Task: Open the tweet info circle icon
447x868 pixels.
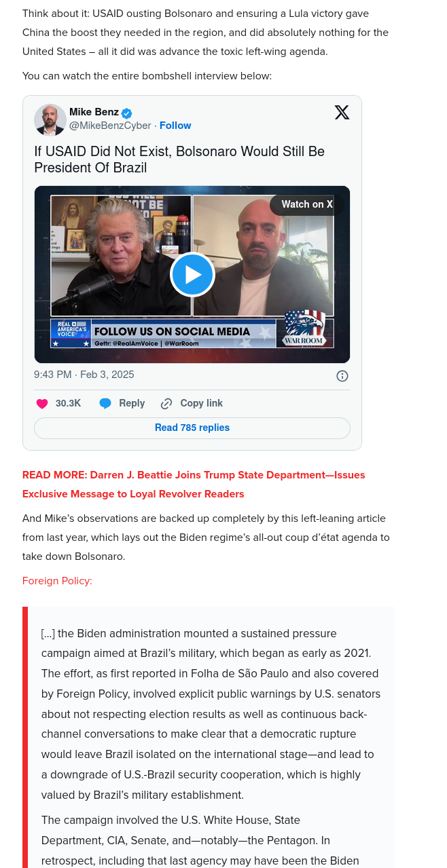Action: (x=342, y=376)
